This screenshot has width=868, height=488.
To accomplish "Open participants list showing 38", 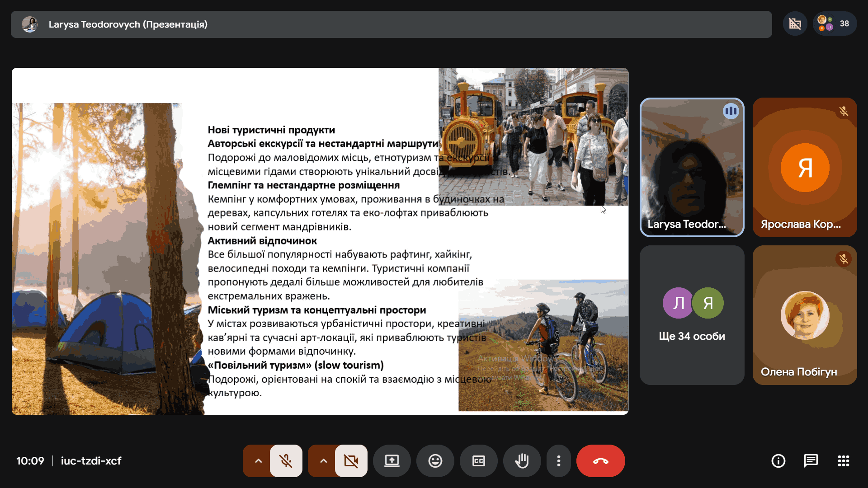I will pyautogui.click(x=835, y=23).
